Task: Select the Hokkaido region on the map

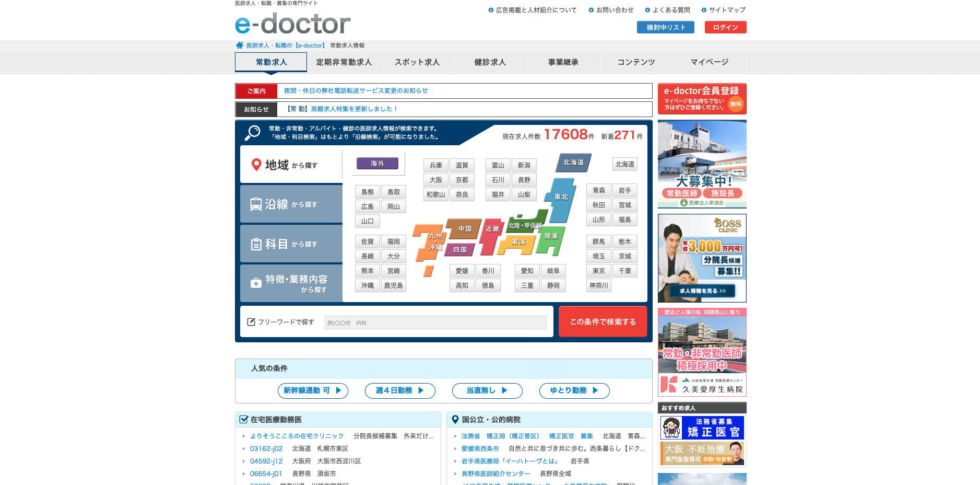Action: click(x=573, y=163)
